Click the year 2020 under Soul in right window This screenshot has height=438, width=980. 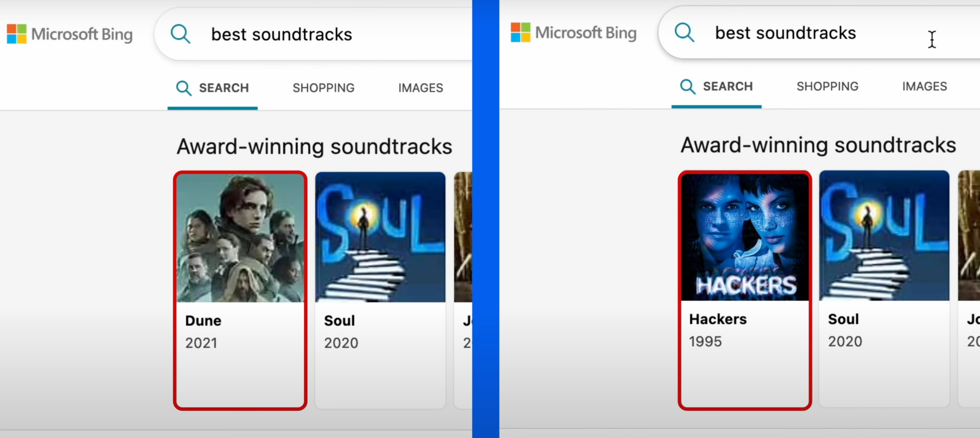845,341
